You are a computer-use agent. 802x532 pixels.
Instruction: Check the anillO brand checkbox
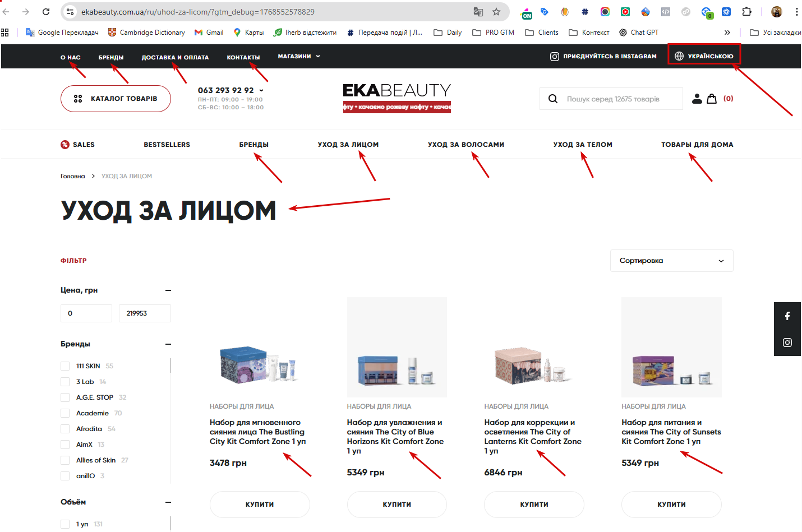[64, 476]
